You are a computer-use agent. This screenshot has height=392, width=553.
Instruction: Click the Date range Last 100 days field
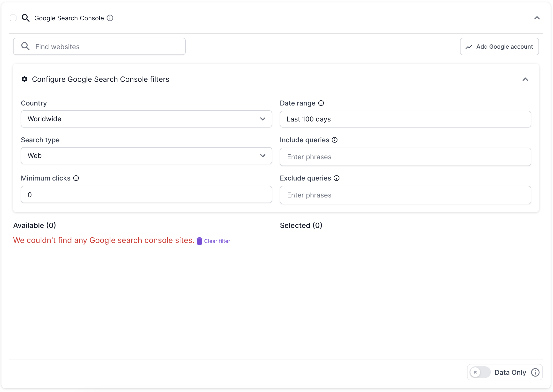click(405, 119)
